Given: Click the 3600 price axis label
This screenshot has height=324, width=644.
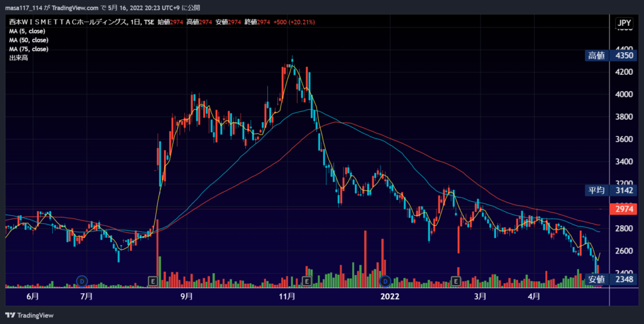Looking at the screenshot, I should click(624, 139).
